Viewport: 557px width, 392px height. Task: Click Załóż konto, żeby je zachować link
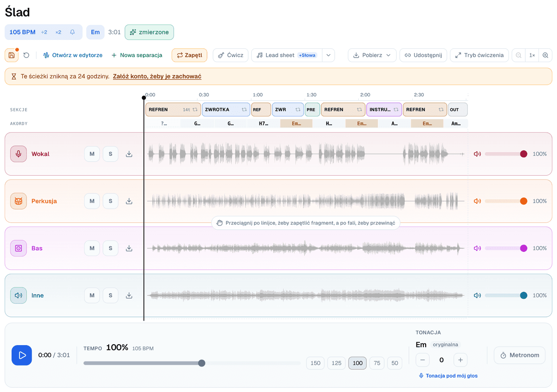coord(157,77)
